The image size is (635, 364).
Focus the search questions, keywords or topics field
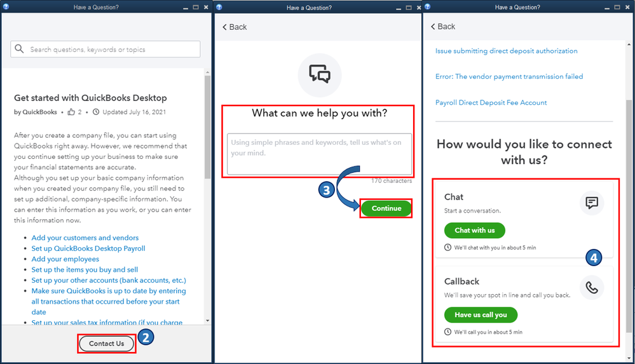pyautogui.click(x=106, y=49)
